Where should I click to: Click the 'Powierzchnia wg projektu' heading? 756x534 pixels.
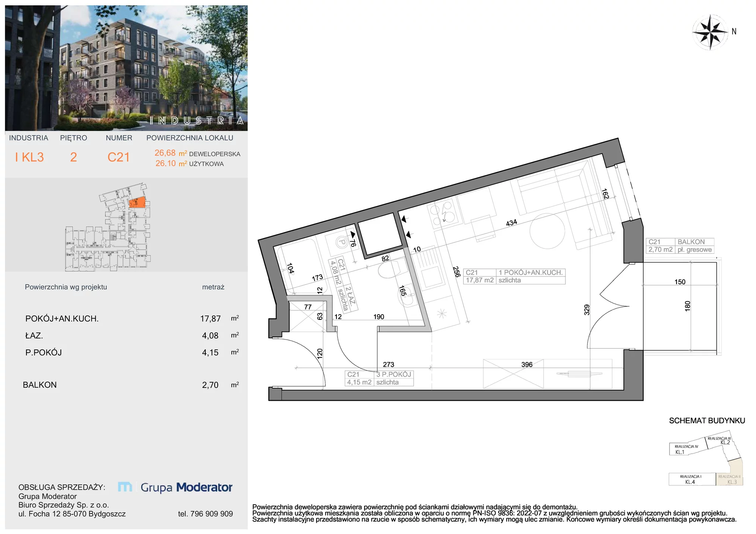pos(66,287)
